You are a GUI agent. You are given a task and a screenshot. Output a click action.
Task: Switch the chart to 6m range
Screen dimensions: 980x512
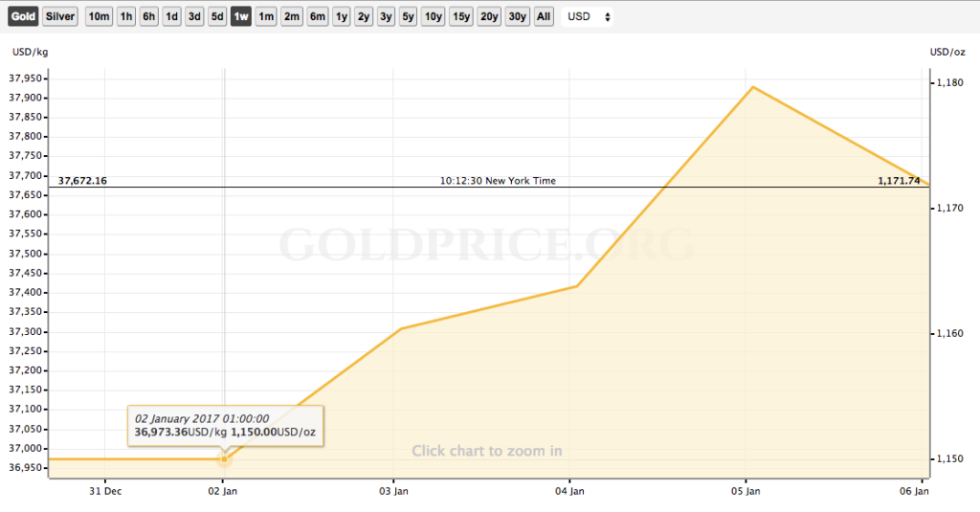(x=318, y=16)
